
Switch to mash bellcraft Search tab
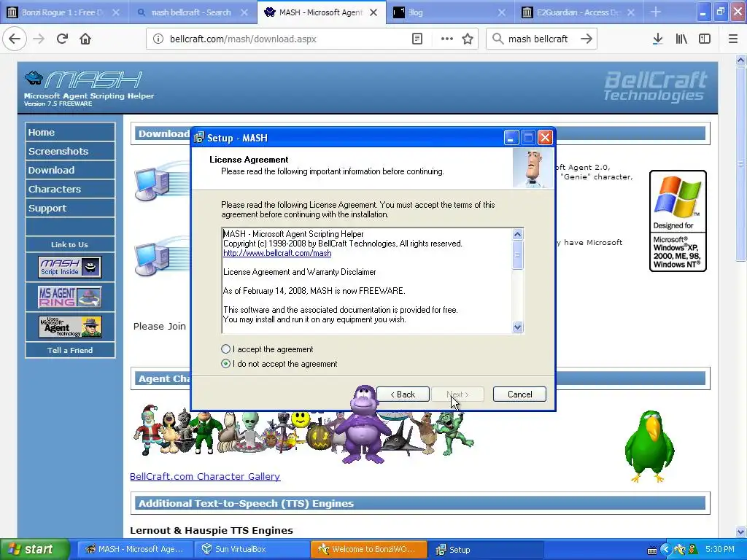pyautogui.click(x=193, y=12)
